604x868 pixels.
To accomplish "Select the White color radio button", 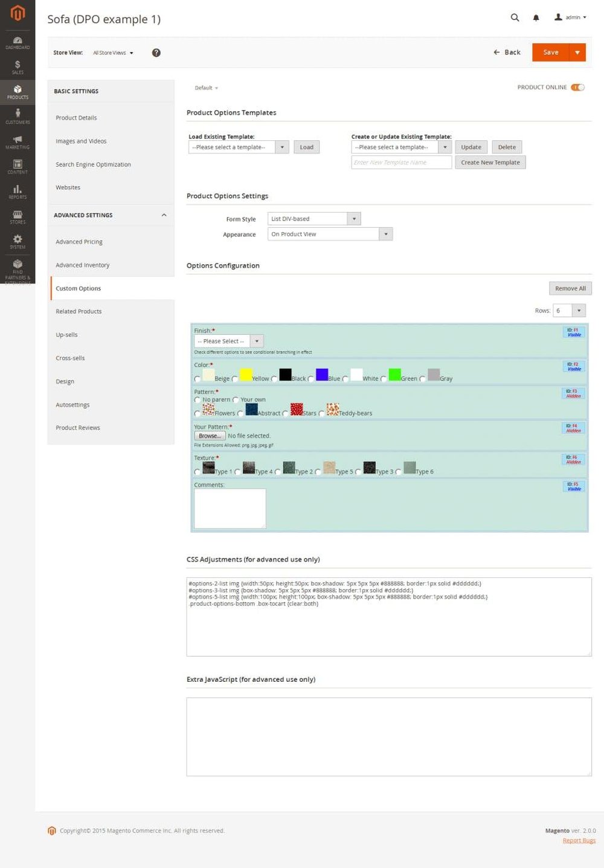I will [x=345, y=379].
